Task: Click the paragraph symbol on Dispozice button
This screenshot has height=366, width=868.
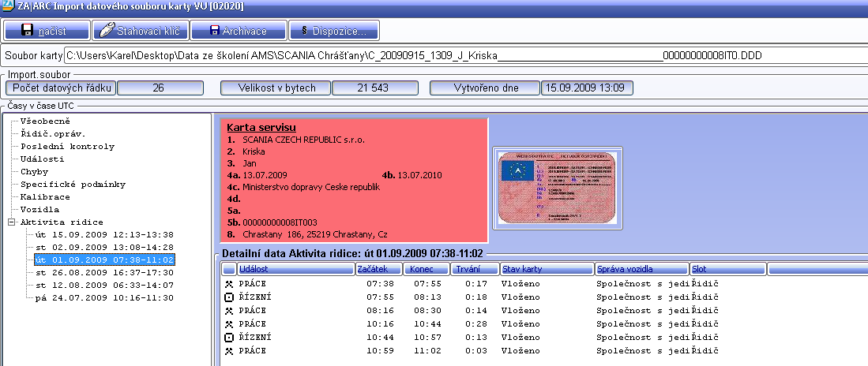Action: 304,31
